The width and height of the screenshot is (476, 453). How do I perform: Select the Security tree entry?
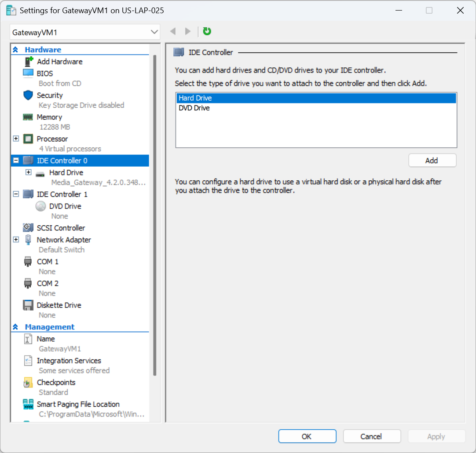coord(50,95)
